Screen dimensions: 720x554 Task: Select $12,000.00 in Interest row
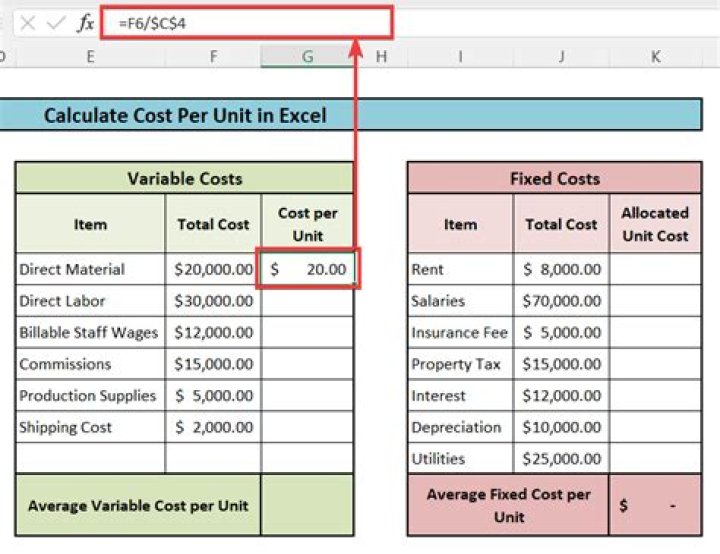(561, 396)
